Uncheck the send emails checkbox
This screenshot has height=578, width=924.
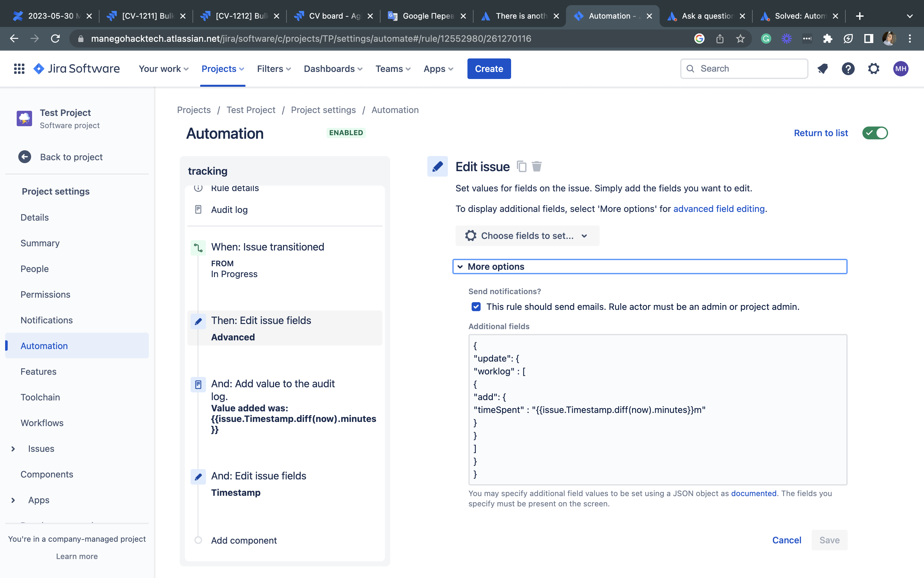476,307
